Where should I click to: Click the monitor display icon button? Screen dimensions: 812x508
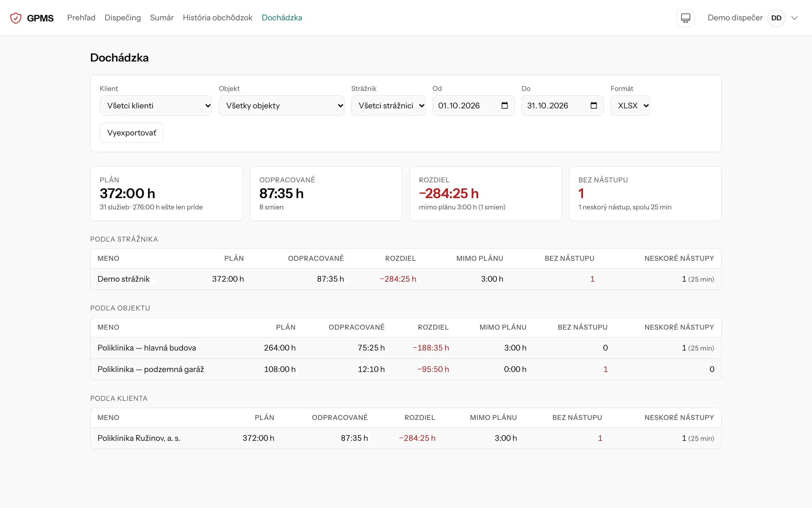click(685, 18)
